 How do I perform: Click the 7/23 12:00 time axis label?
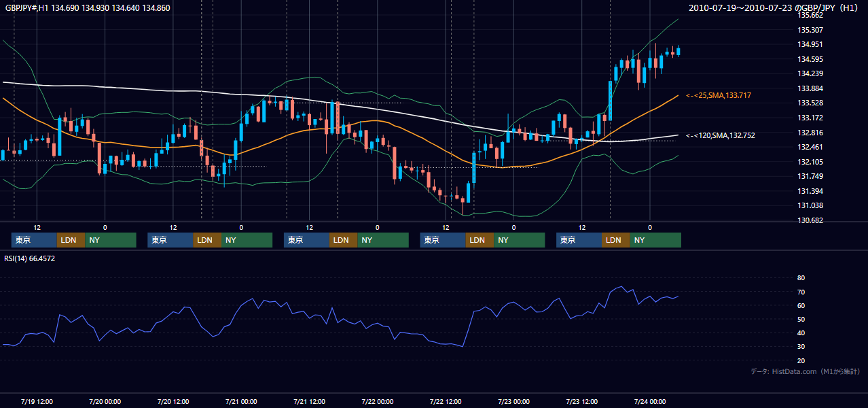click(581, 401)
